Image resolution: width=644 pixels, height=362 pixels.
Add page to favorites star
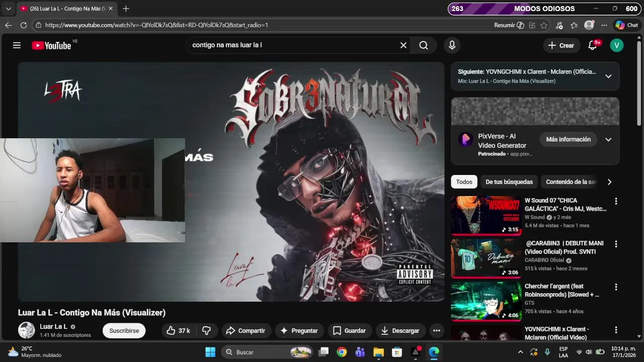(544, 25)
